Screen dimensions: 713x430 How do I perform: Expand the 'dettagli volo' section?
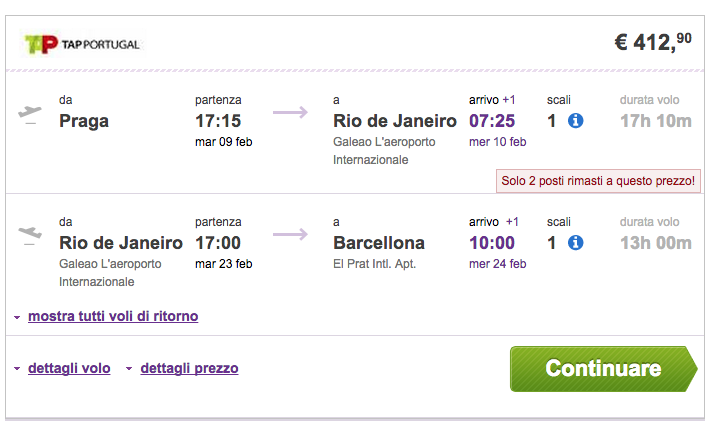(x=69, y=368)
